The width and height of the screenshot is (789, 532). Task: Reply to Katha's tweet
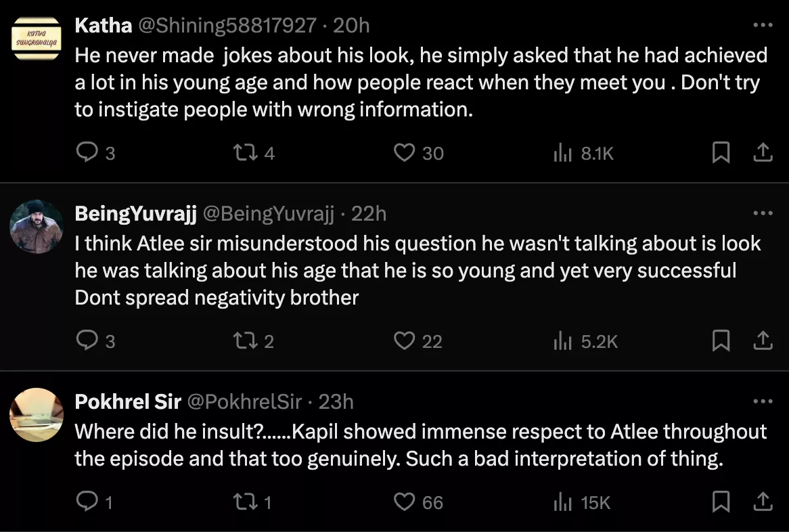click(87, 153)
